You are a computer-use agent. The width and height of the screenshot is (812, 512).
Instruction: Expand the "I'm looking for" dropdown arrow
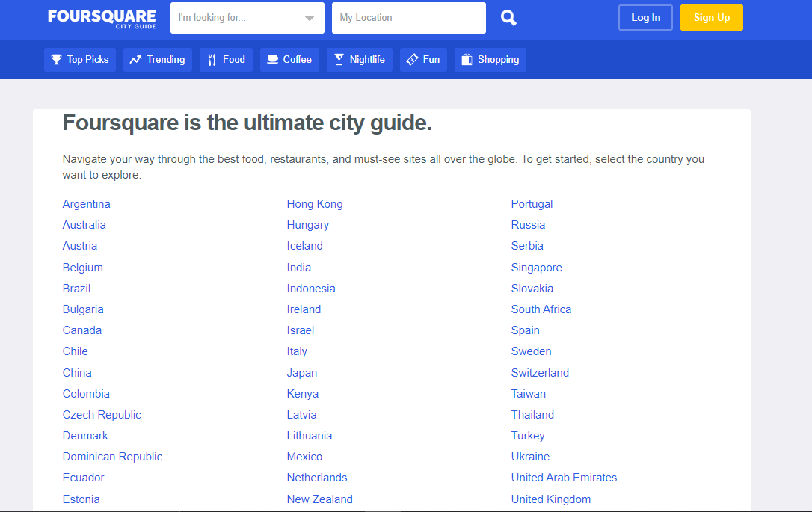click(310, 19)
